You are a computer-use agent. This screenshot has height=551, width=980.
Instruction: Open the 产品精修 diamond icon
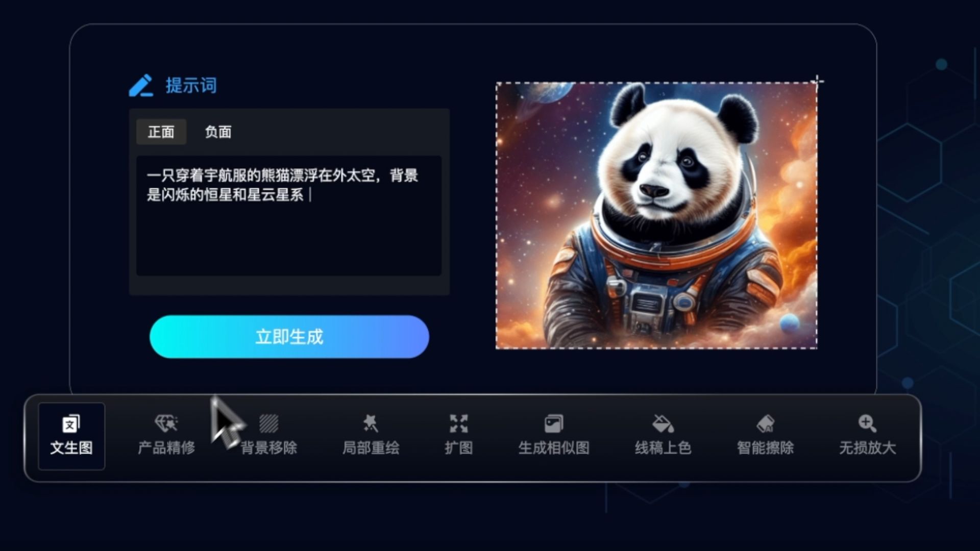point(166,423)
